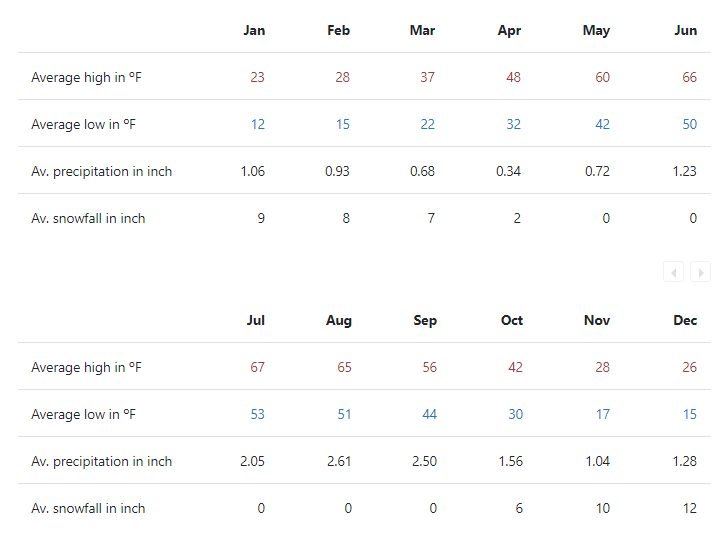This screenshot has height=539, width=723.
Task: Click July average high value 67
Action: [257, 367]
